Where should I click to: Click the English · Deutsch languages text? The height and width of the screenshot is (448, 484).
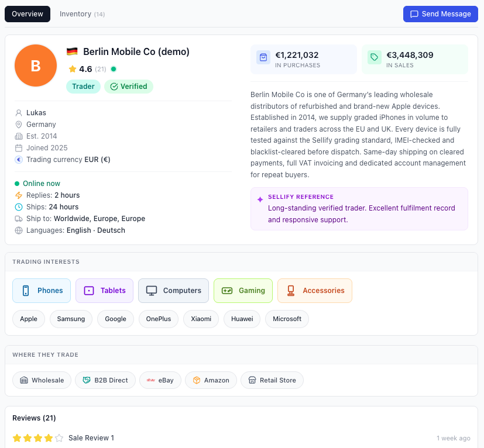tap(96, 230)
